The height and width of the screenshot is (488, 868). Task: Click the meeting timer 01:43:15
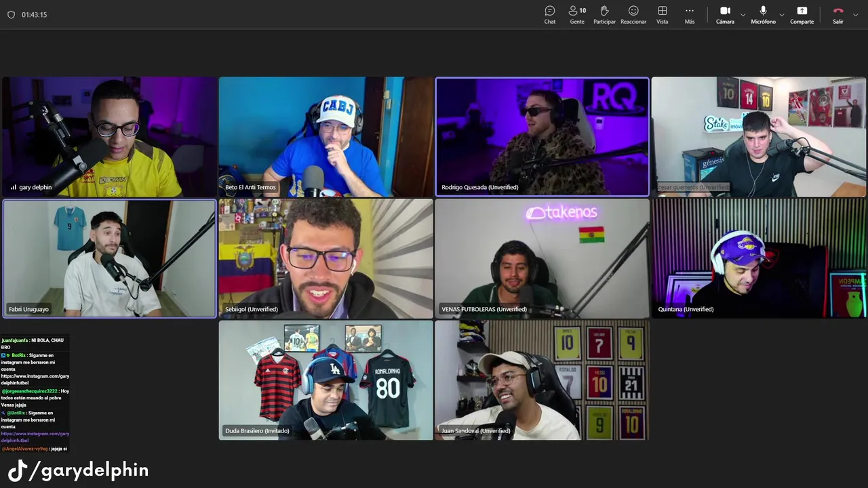[34, 14]
